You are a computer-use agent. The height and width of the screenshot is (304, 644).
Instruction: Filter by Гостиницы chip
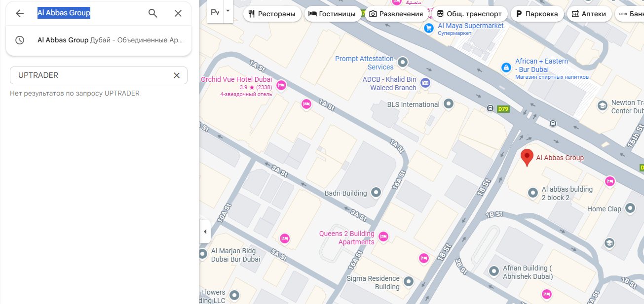(332, 14)
